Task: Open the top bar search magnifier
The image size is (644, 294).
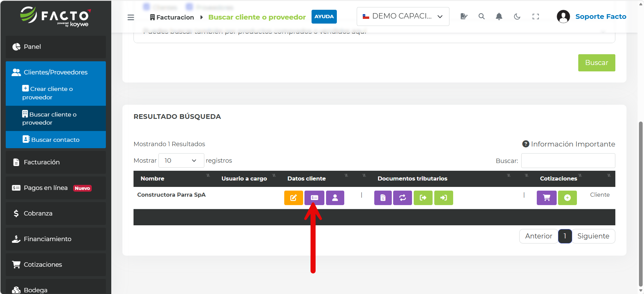Action: click(481, 16)
